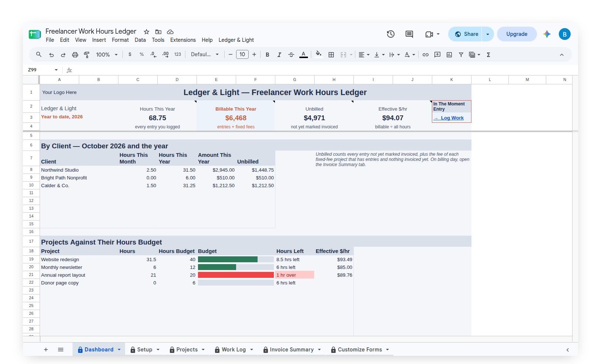Click the search menus magnifier icon
Screen dimensions: 601x364
pos(39,55)
